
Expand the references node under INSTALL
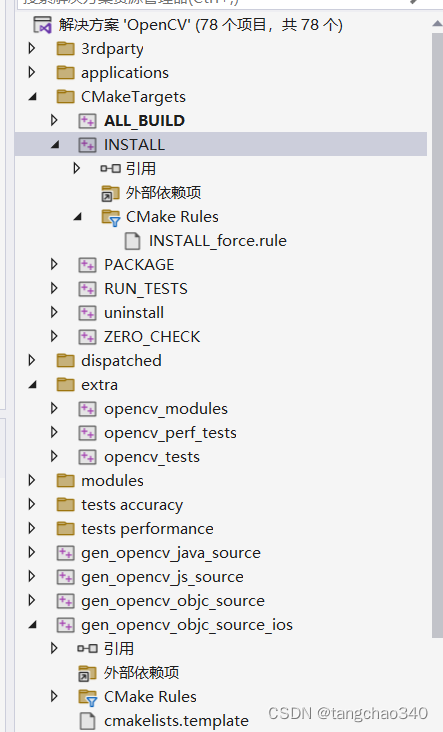(77, 168)
